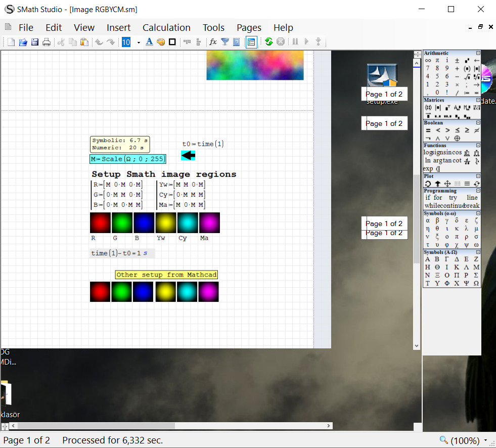Collapse the Programming panel
This screenshot has width=496, height=448.
tap(478, 191)
